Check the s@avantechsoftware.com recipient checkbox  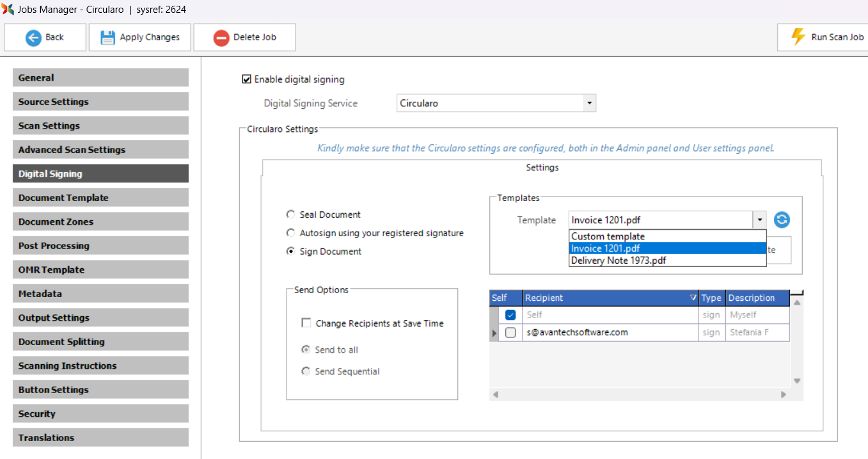point(510,333)
